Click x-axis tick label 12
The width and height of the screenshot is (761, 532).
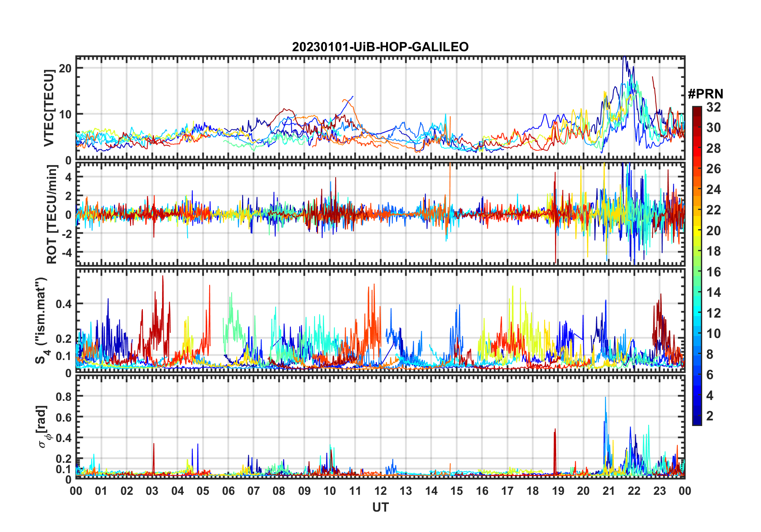[380, 491]
